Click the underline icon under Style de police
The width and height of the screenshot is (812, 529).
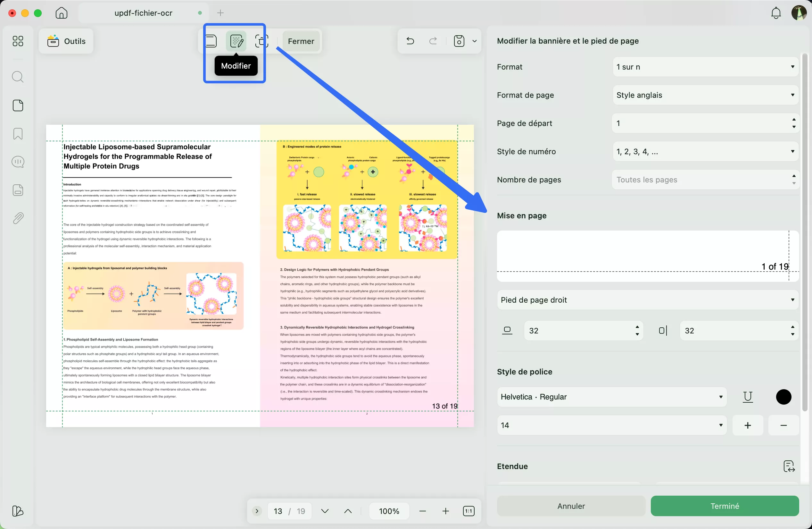748,397
